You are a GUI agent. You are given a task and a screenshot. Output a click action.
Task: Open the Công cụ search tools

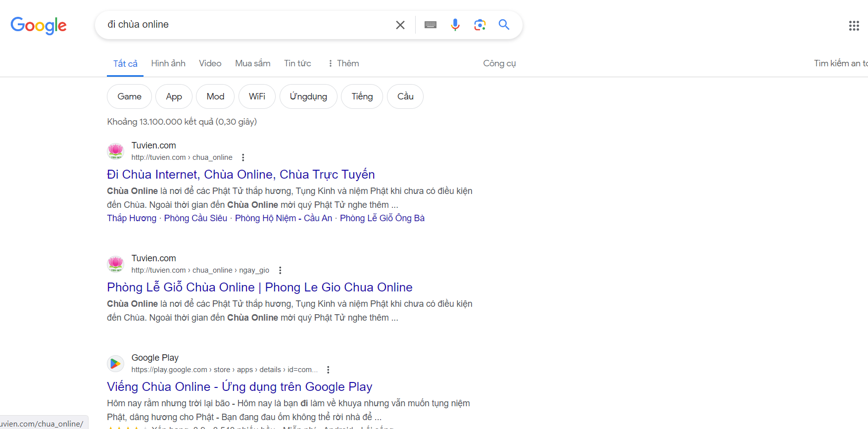(499, 63)
